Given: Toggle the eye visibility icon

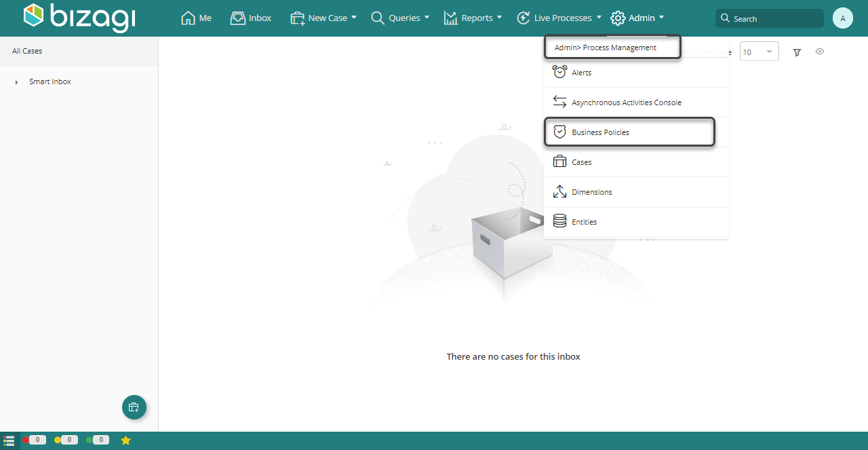Looking at the screenshot, I should 820,52.
